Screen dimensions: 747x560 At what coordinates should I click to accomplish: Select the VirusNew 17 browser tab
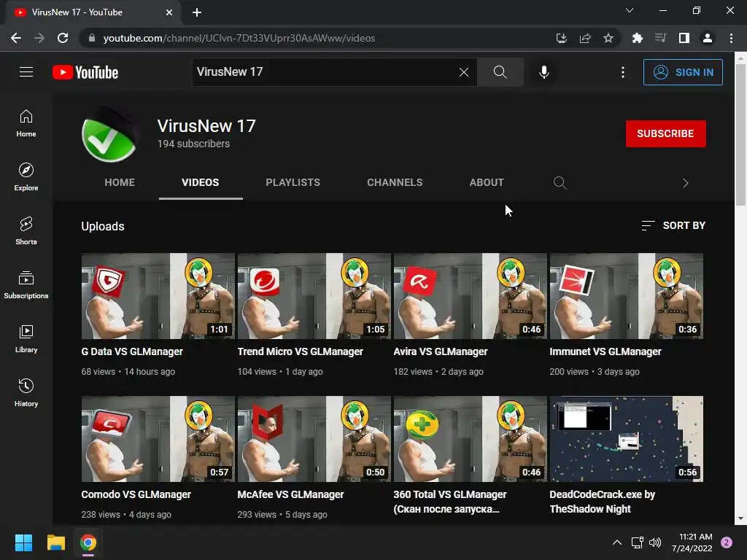click(x=93, y=12)
